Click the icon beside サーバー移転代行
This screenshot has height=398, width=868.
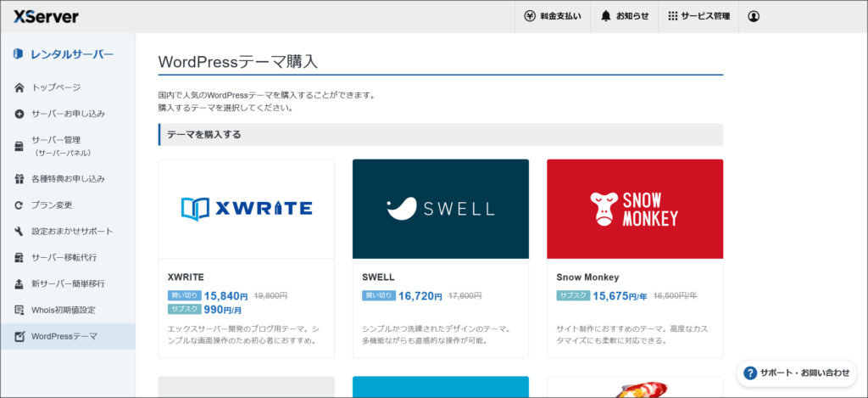[x=19, y=257]
